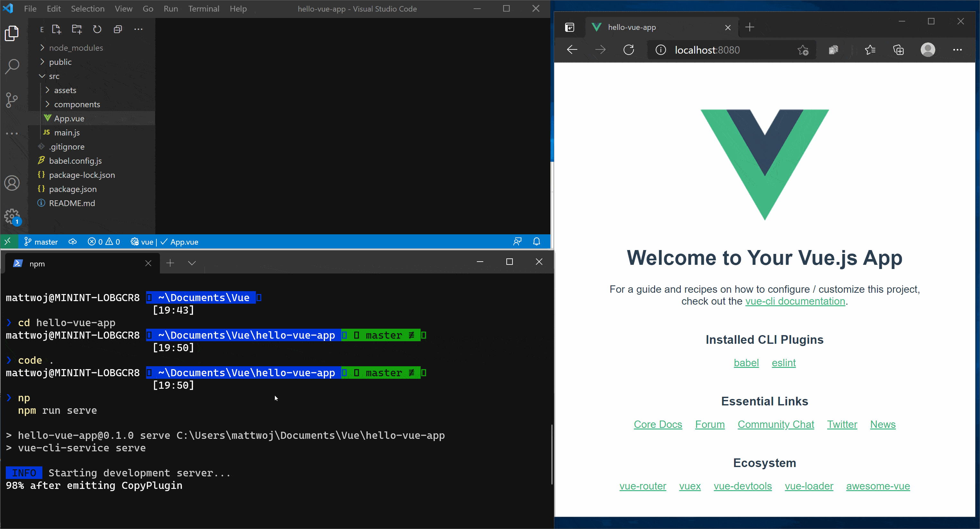Click the Run and Debug icon in sidebar
The width and height of the screenshot is (980, 529).
pyautogui.click(x=13, y=134)
